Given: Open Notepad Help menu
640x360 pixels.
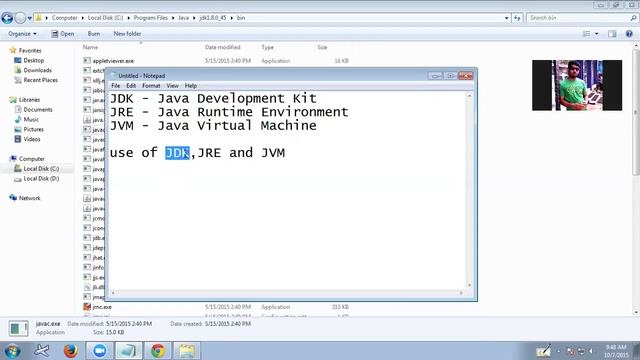Looking at the screenshot, I should [x=191, y=86].
